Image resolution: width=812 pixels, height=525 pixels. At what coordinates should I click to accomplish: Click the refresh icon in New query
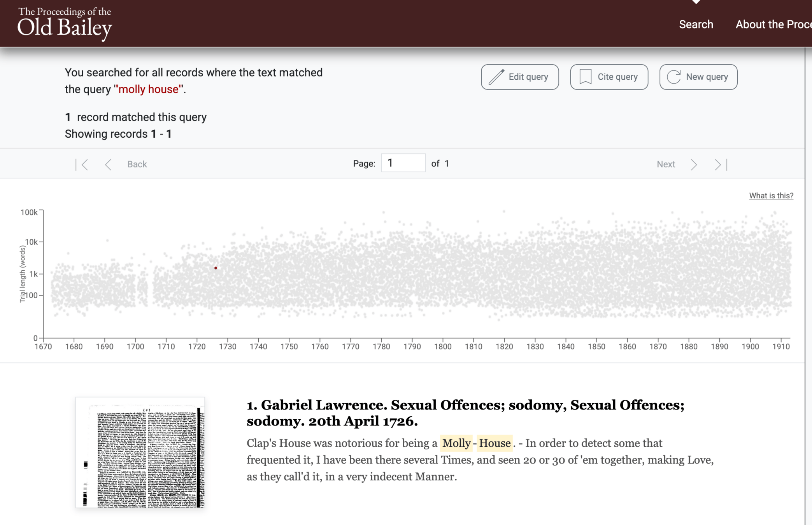(674, 77)
